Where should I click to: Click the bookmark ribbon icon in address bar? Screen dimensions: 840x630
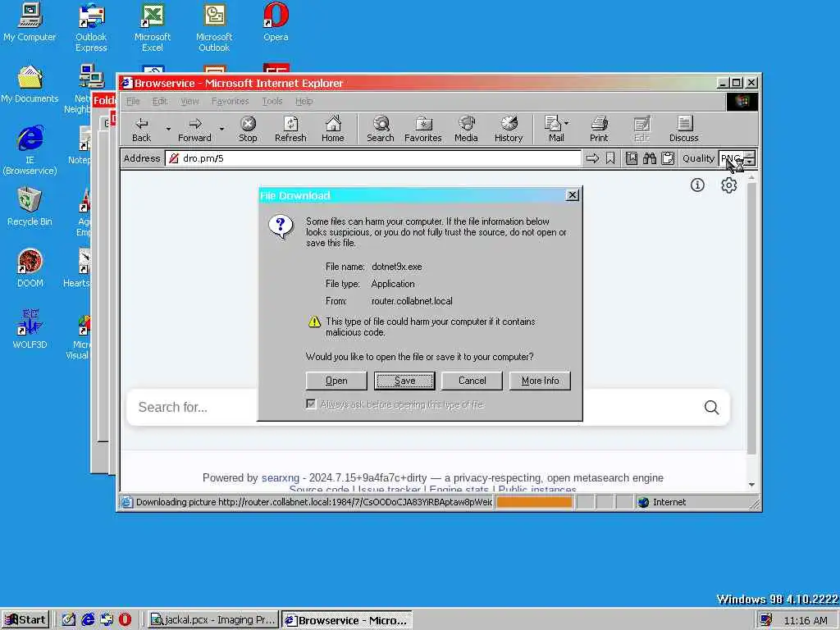[x=610, y=158]
